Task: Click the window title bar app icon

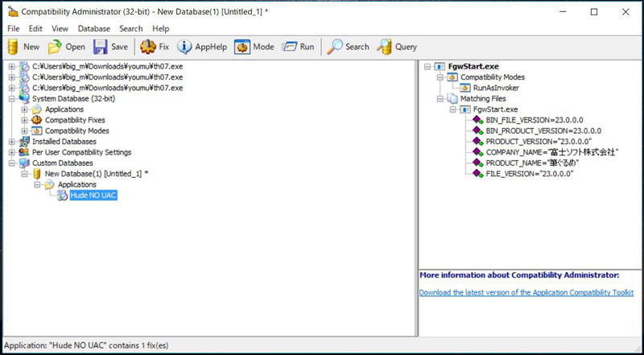Action: pos(13,12)
